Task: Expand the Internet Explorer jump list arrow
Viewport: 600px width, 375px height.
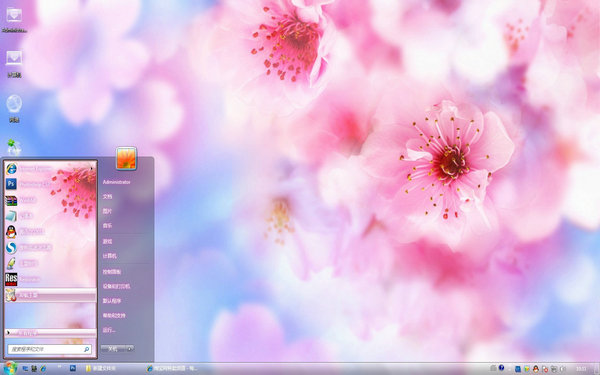Action: pyautogui.click(x=92, y=168)
